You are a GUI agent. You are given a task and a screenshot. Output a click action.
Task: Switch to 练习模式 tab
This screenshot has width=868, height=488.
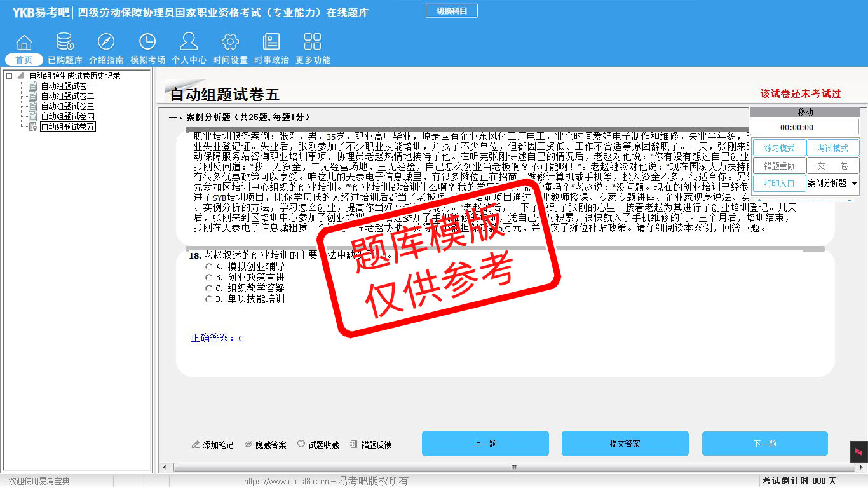pyautogui.click(x=779, y=148)
